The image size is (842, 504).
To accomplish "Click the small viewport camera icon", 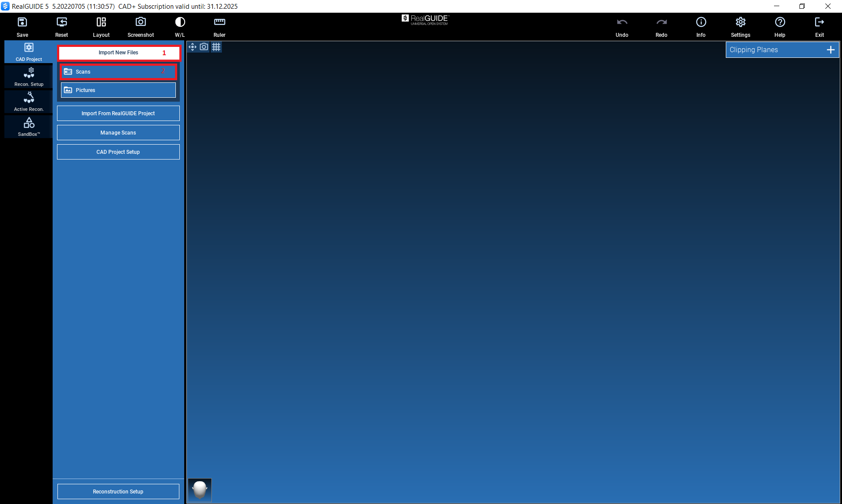I will point(204,47).
